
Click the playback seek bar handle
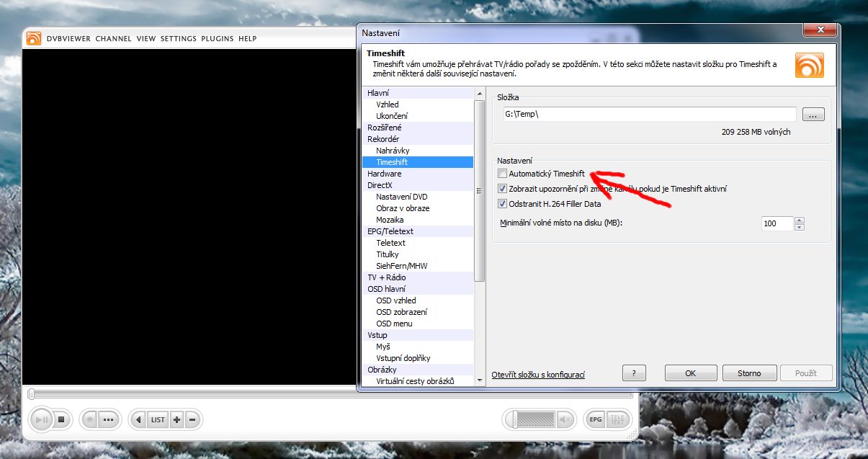(31, 394)
